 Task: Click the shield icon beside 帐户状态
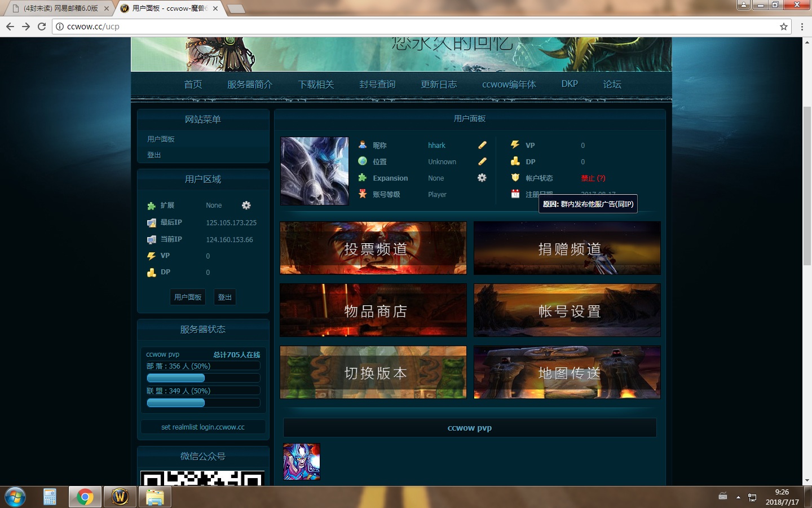coord(515,178)
